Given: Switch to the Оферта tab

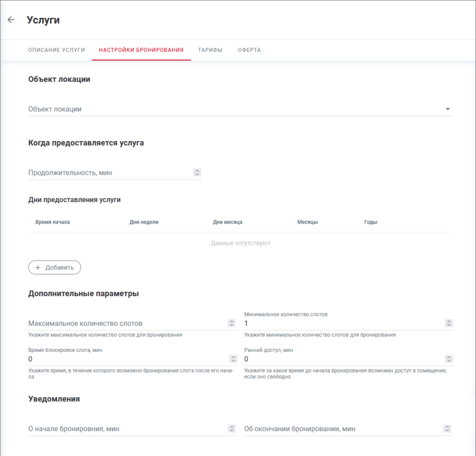Looking at the screenshot, I should [250, 50].
